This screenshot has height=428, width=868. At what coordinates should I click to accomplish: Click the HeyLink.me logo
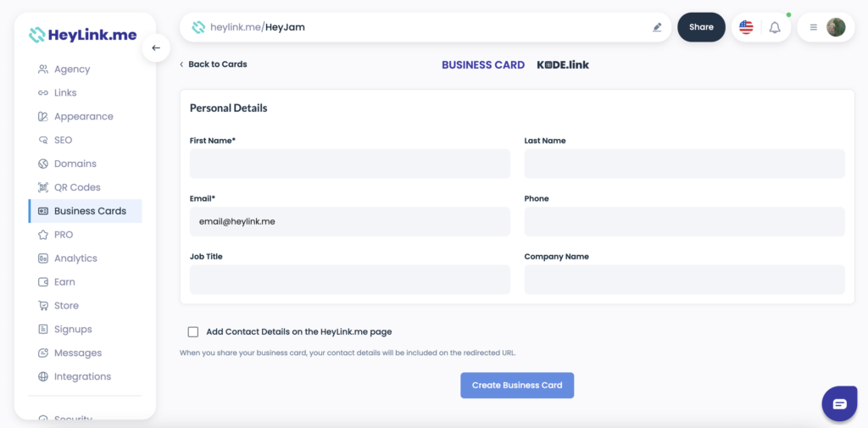83,35
